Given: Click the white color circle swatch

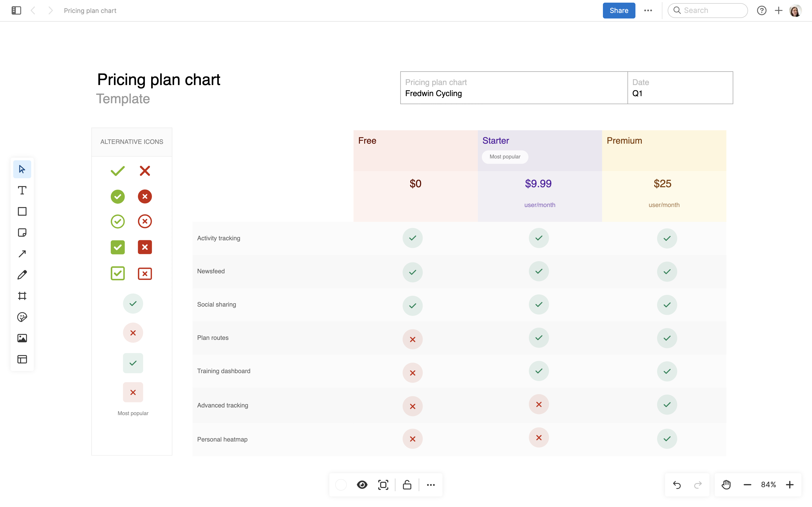Looking at the screenshot, I should pyautogui.click(x=341, y=485).
